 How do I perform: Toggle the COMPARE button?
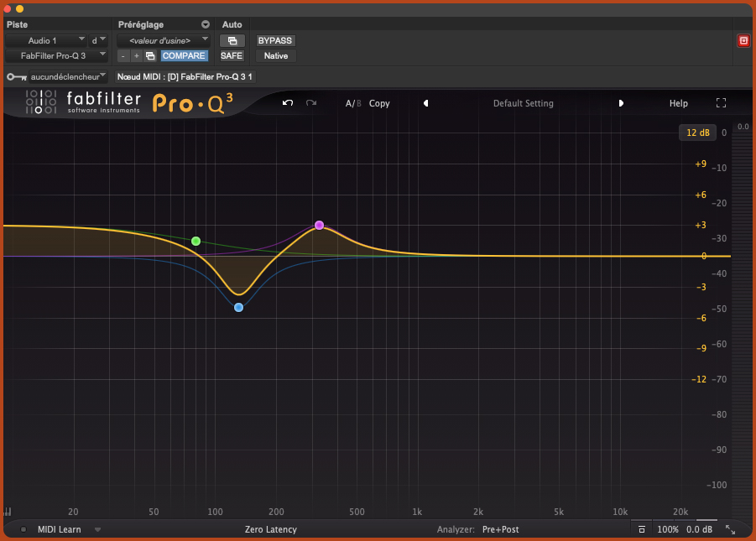pyautogui.click(x=184, y=55)
